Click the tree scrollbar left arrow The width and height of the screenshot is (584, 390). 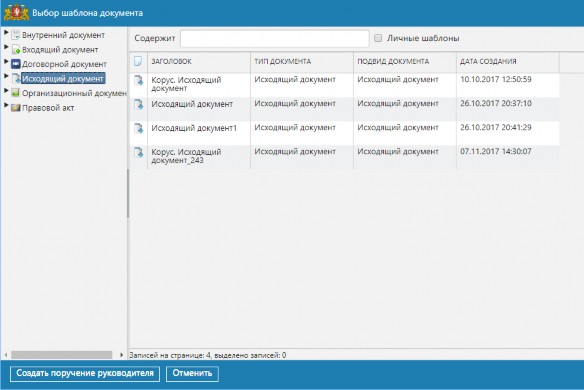point(6,355)
